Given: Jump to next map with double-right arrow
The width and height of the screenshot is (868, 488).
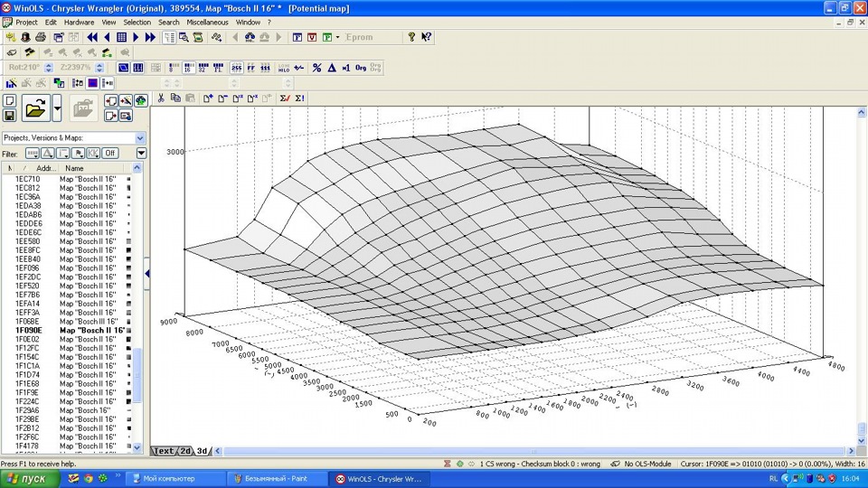Looking at the screenshot, I should pyautogui.click(x=150, y=37).
